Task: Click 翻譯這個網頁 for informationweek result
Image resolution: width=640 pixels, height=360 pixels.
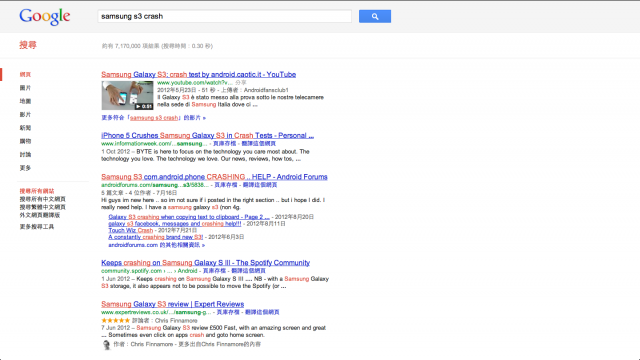Action: [x=258, y=144]
